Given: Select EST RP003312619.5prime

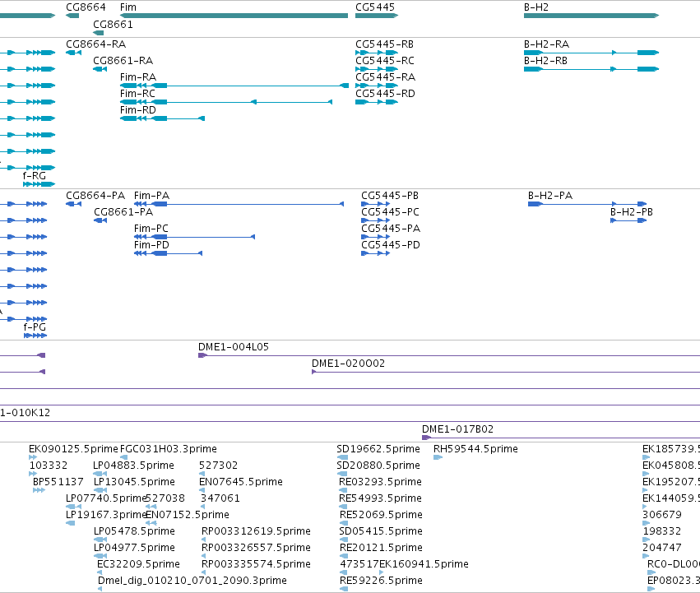Looking at the screenshot, I should pyautogui.click(x=256, y=531).
